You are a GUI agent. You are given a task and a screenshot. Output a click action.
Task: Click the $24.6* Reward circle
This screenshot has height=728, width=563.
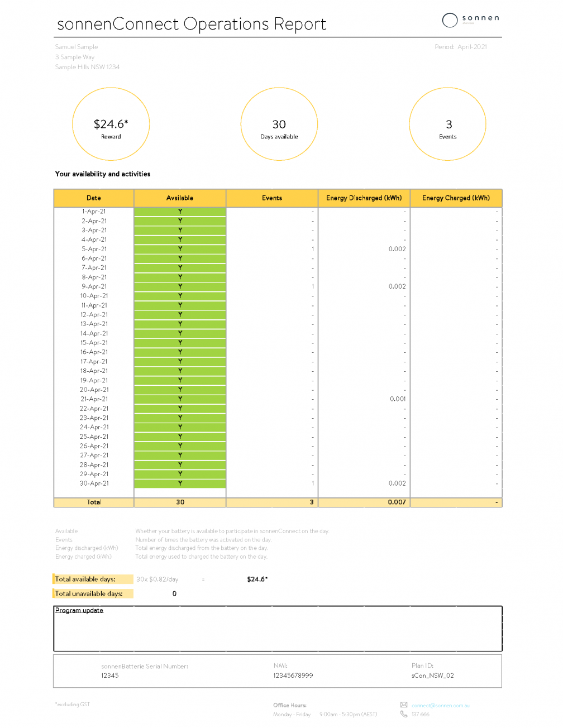coord(111,124)
